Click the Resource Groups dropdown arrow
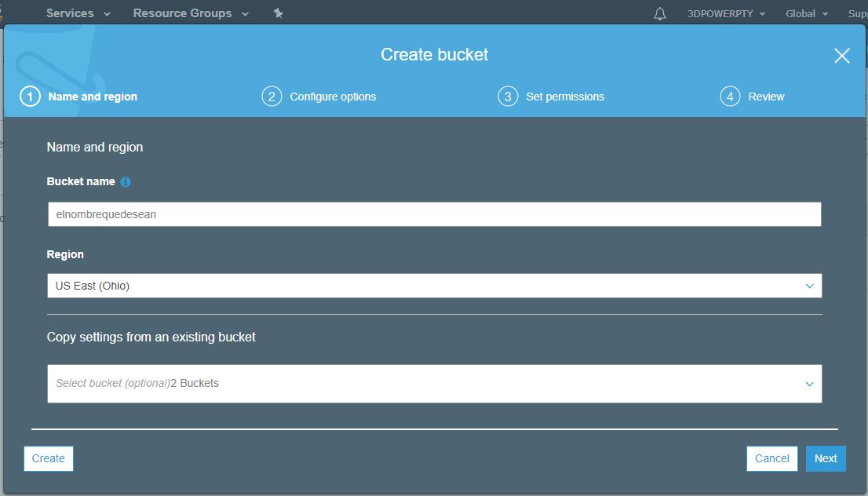 click(x=245, y=14)
